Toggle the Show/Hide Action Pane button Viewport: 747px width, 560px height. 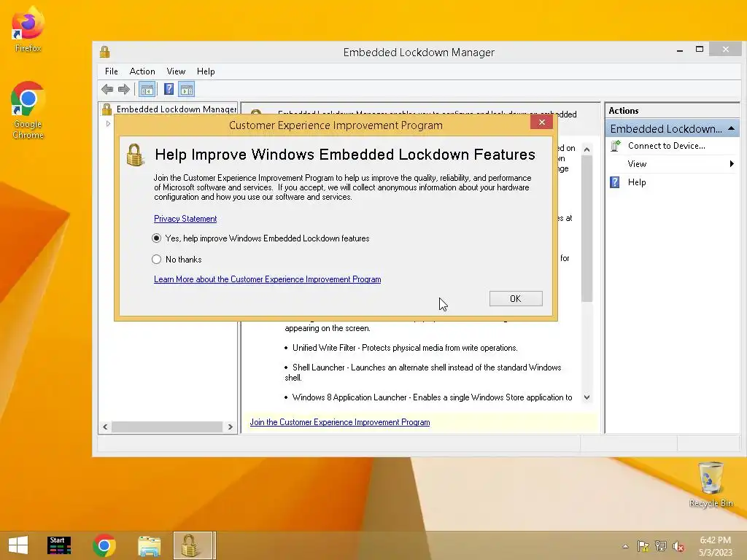tap(187, 89)
